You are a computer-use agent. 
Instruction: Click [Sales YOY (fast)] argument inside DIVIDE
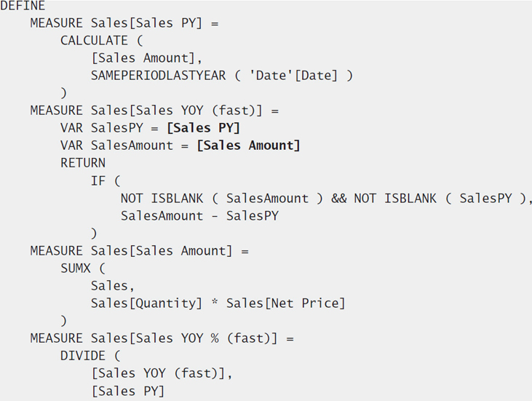click(x=158, y=373)
